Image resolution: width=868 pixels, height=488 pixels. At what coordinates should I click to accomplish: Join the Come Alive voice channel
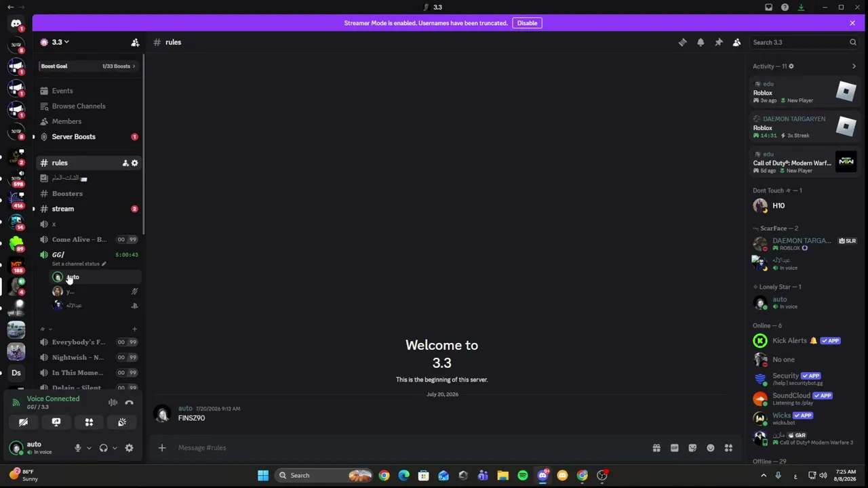88,239
